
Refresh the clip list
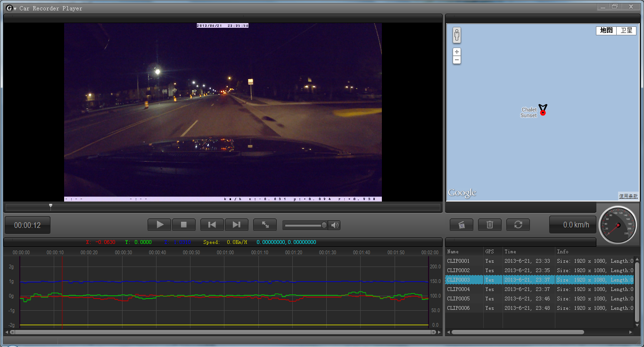[518, 225]
